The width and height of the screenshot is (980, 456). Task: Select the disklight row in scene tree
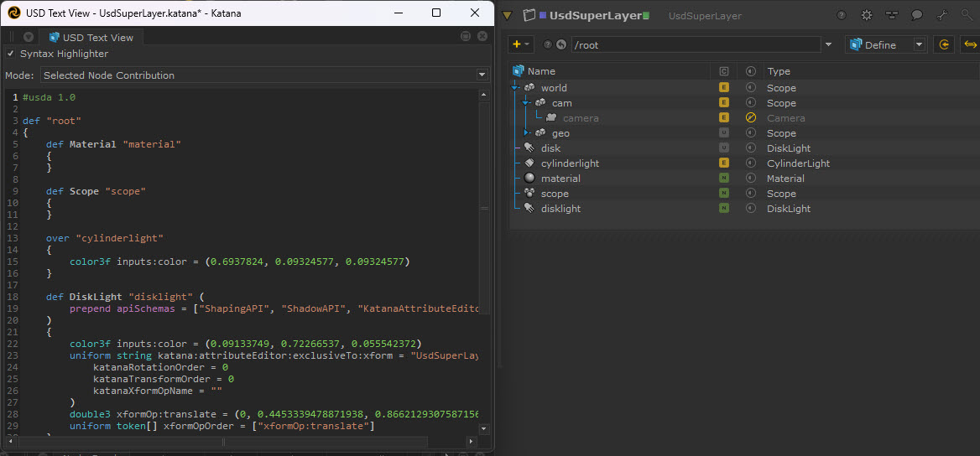[560, 209]
